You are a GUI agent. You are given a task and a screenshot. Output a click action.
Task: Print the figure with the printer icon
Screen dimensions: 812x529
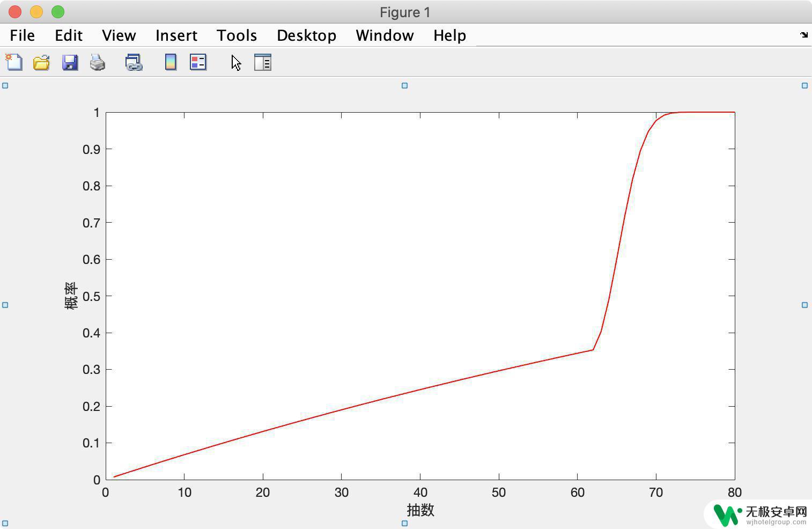pyautogui.click(x=98, y=63)
